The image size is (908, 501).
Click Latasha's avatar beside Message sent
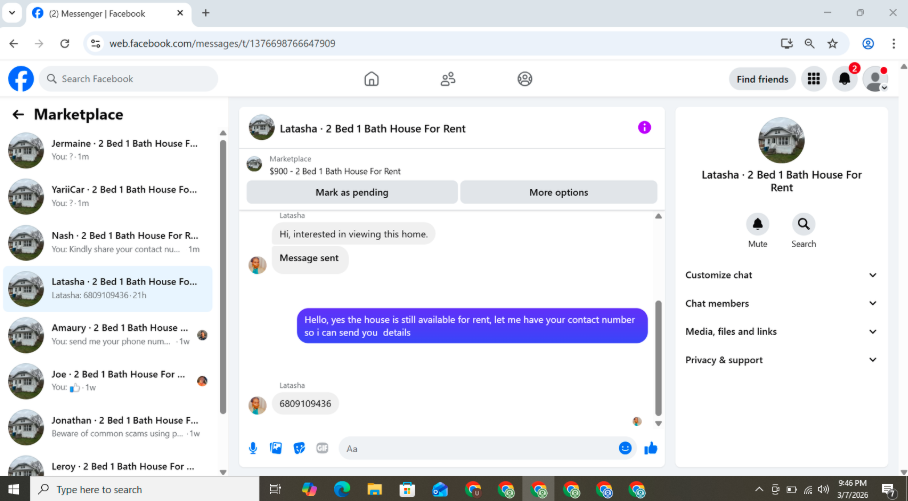[x=257, y=265]
